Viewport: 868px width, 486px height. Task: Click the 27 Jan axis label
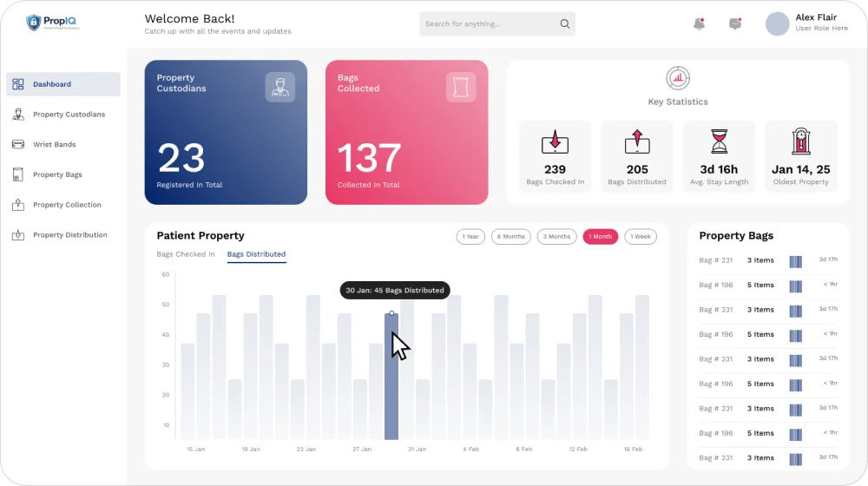[x=362, y=450]
